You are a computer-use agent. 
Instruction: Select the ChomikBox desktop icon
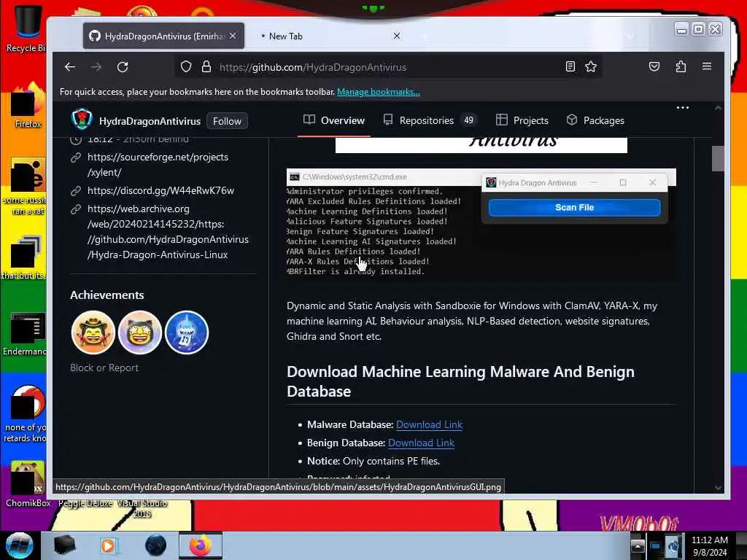tap(28, 484)
